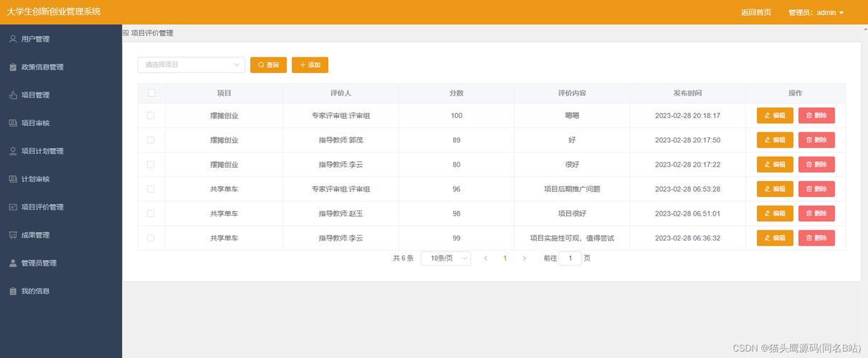Edit the 项目很好 evaluation

[x=775, y=213]
